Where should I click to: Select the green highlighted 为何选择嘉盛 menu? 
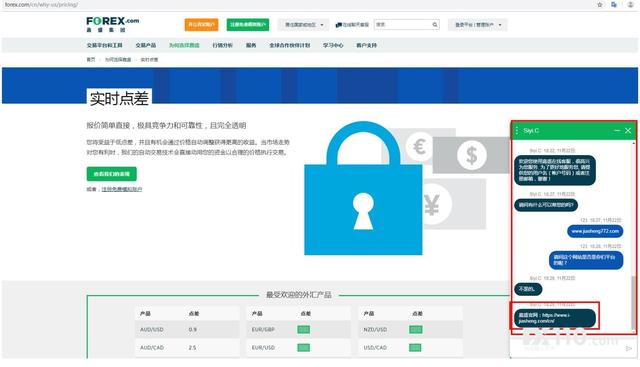click(x=184, y=45)
